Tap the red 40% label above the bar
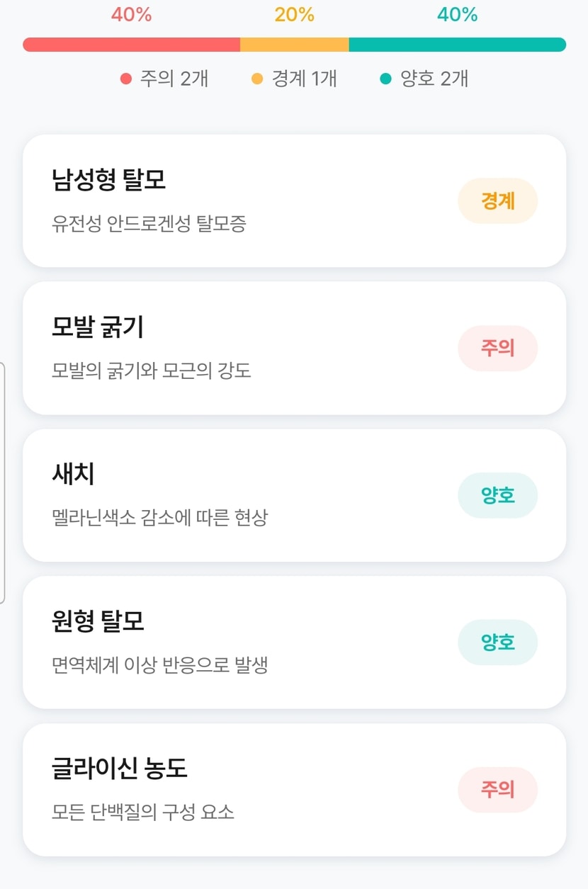 tap(132, 15)
